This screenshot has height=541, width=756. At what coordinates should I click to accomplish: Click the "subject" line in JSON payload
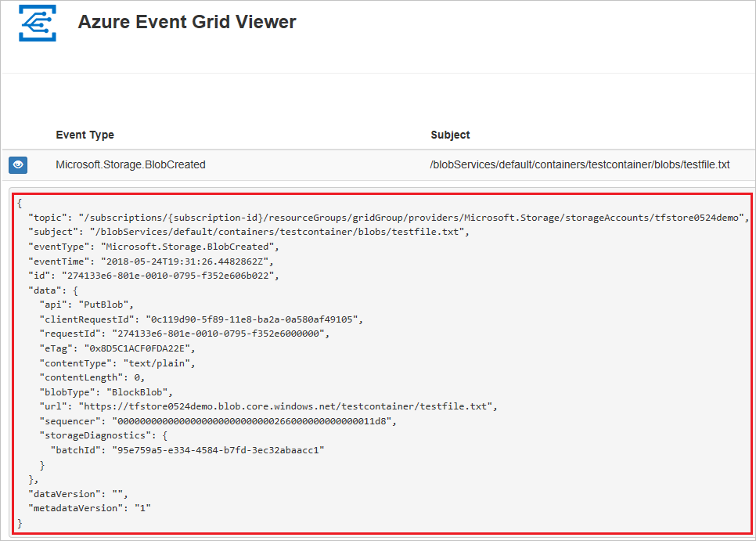[x=249, y=232]
